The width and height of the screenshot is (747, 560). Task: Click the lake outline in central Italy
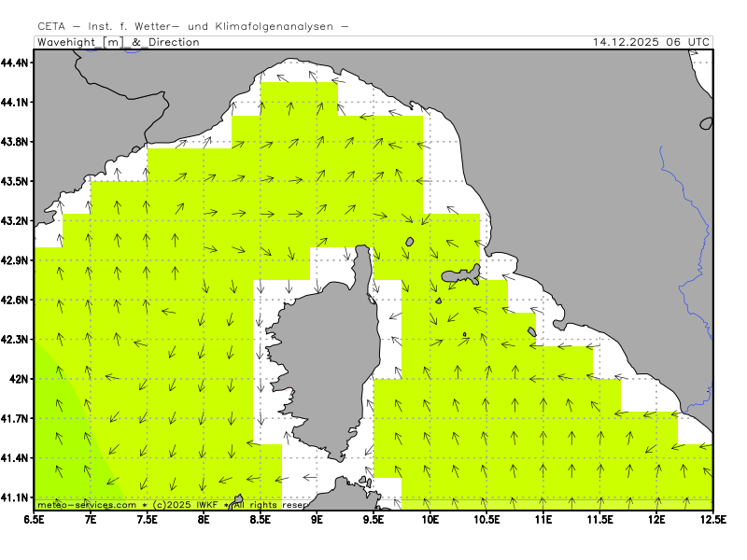pyautogui.click(x=707, y=123)
